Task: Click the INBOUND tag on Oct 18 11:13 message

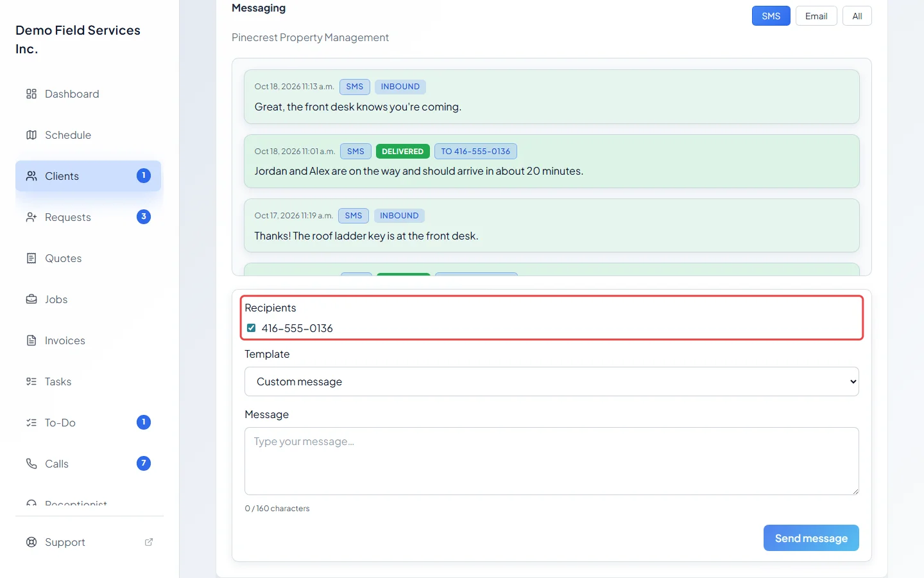Action: click(x=400, y=87)
